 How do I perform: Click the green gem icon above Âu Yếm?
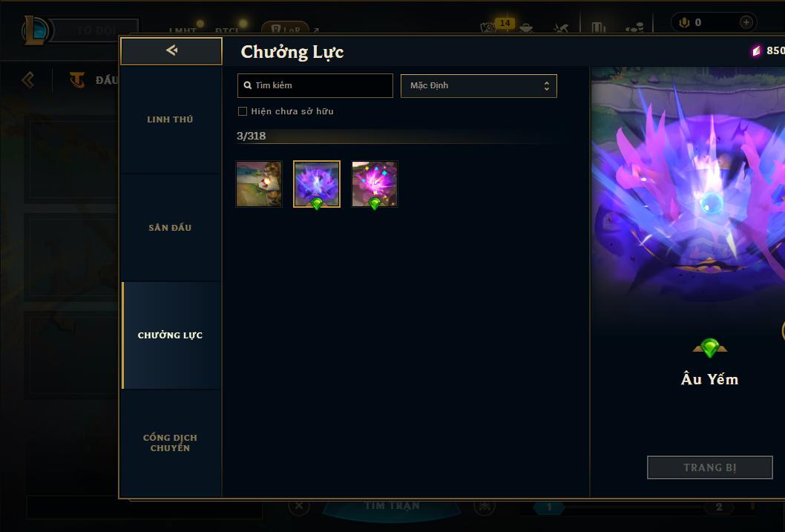tap(709, 347)
